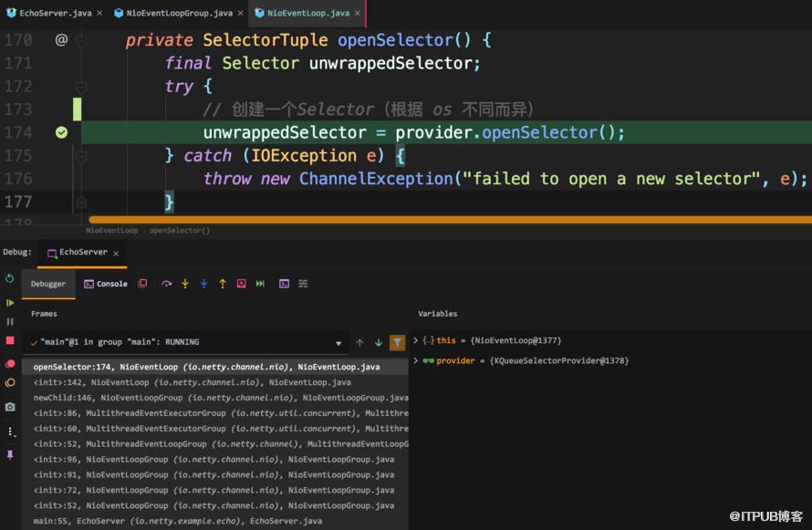Select the main:55 EchoServer stack frame
Screen dimensions: 812x530
[215, 521]
